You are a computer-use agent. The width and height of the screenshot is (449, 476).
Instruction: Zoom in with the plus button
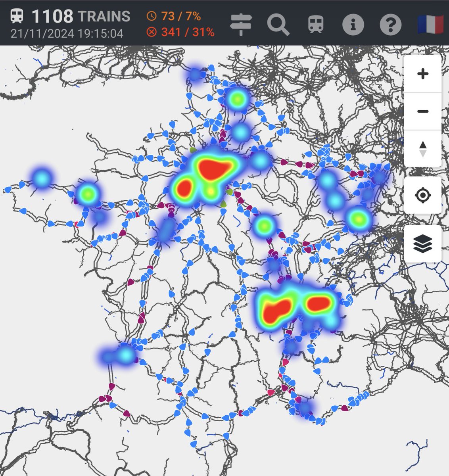point(422,73)
